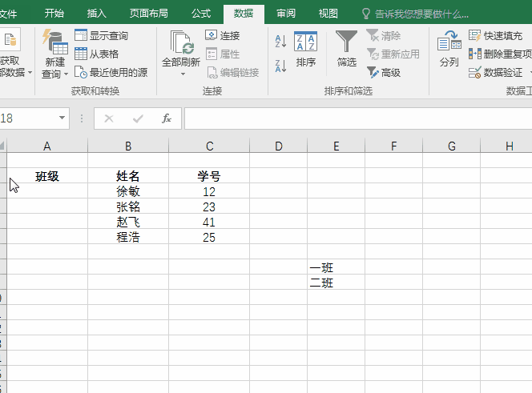The height and width of the screenshot is (393, 532).
Task: Select column A header
Action: (x=47, y=146)
